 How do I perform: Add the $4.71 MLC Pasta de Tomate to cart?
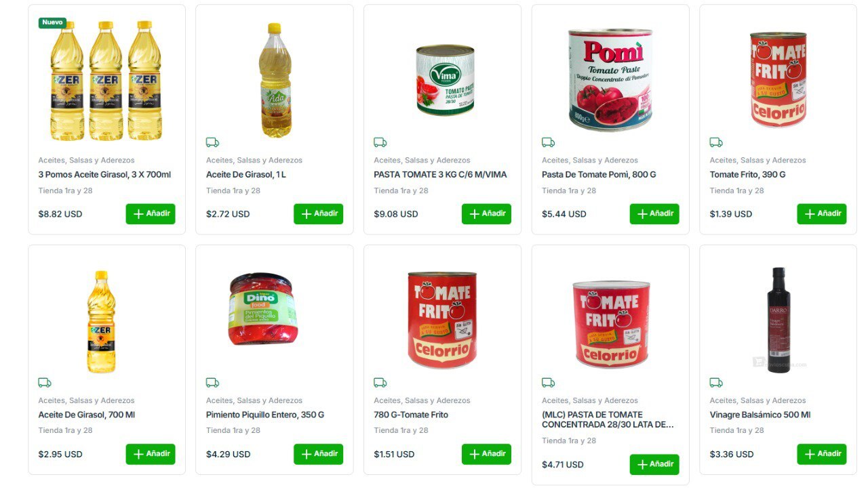point(654,465)
